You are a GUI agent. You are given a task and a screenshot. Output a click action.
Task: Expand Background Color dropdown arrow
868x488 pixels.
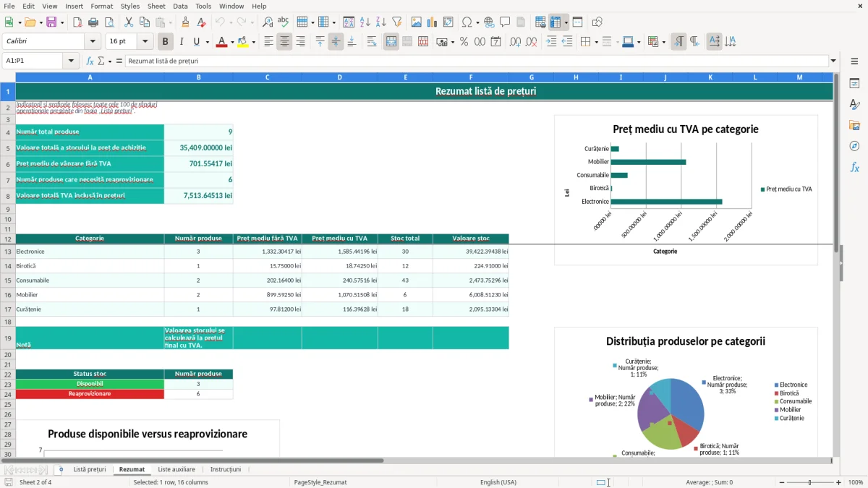pyautogui.click(x=253, y=42)
